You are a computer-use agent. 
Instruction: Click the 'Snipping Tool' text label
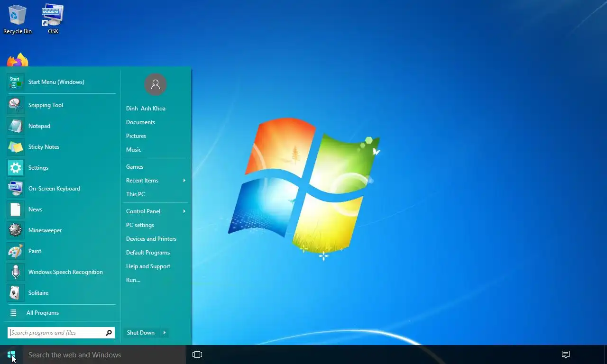point(46,105)
